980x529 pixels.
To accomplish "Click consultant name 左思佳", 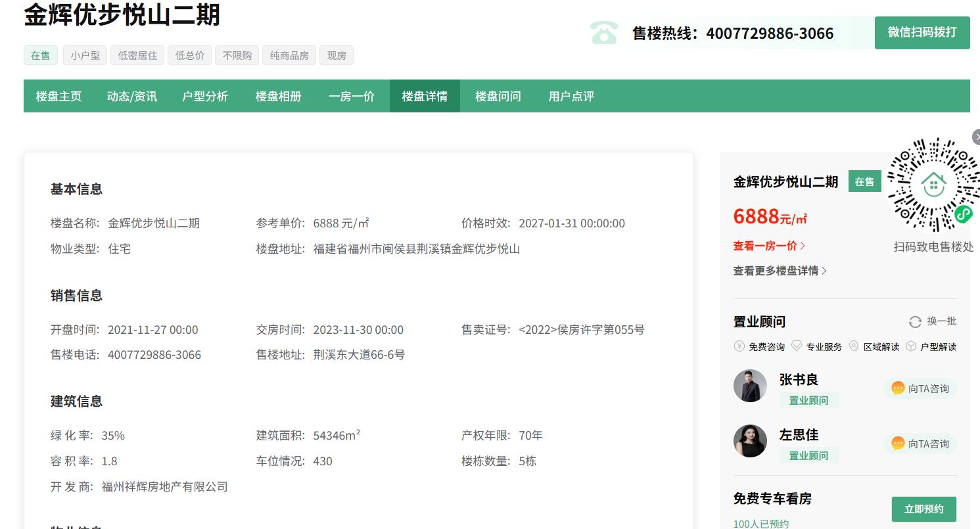I will [x=799, y=434].
